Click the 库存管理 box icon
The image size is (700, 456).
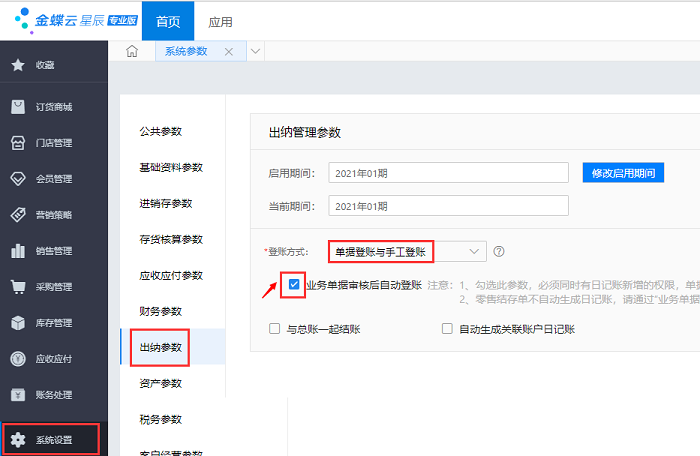pos(18,323)
